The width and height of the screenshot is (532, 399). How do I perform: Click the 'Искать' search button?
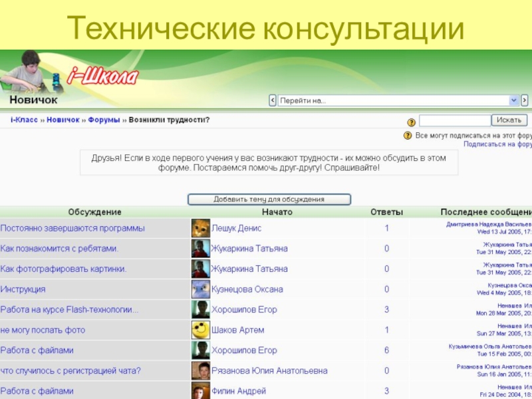coord(509,120)
